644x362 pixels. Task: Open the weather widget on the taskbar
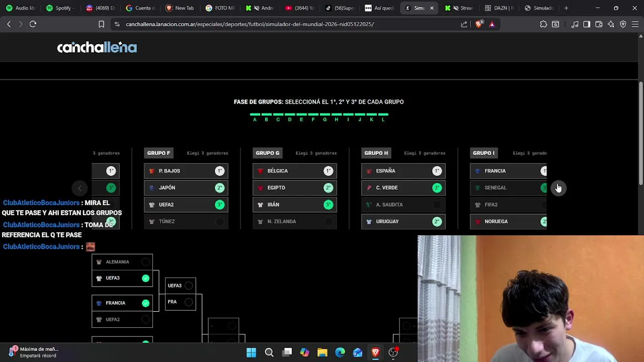tap(34, 352)
